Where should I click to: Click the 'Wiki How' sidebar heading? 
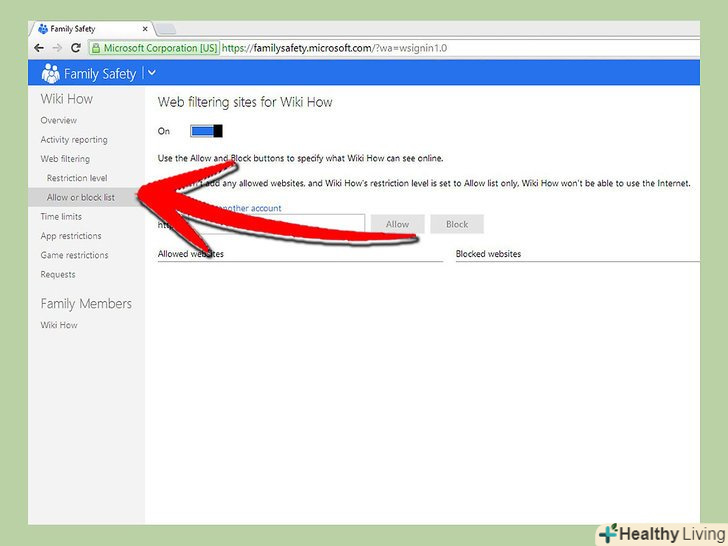[x=66, y=99]
